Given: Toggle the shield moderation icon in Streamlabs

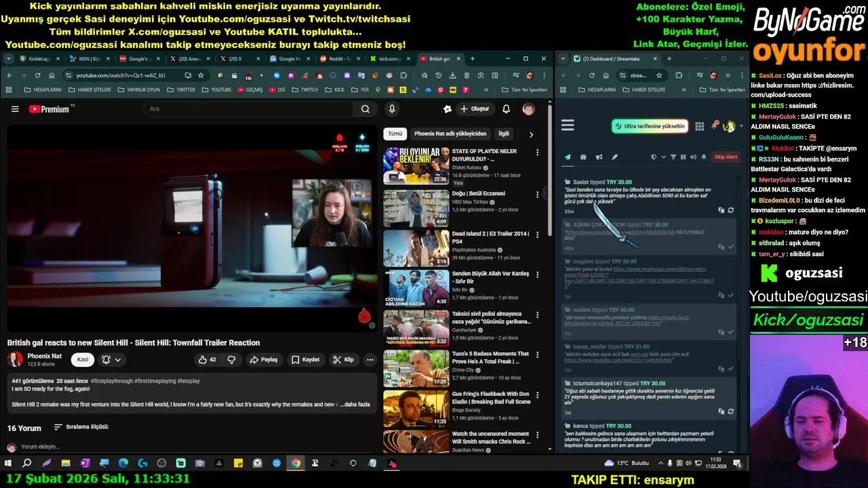Looking at the screenshot, I should coord(654,157).
